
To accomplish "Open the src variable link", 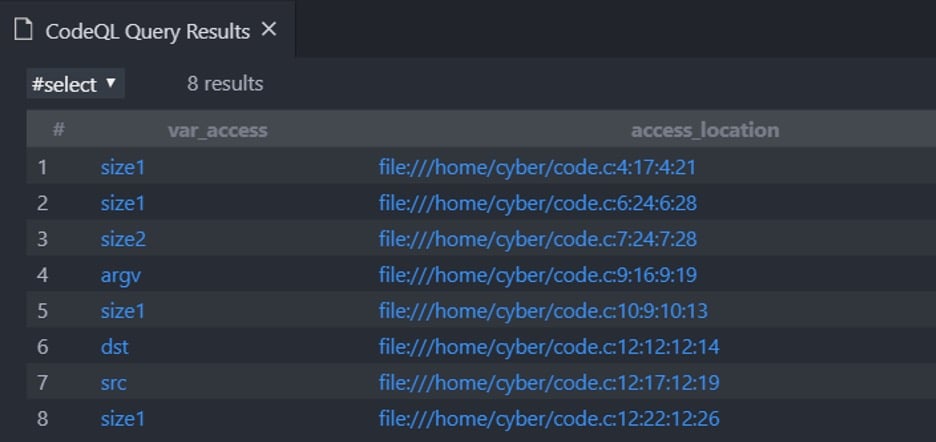I will click(113, 383).
